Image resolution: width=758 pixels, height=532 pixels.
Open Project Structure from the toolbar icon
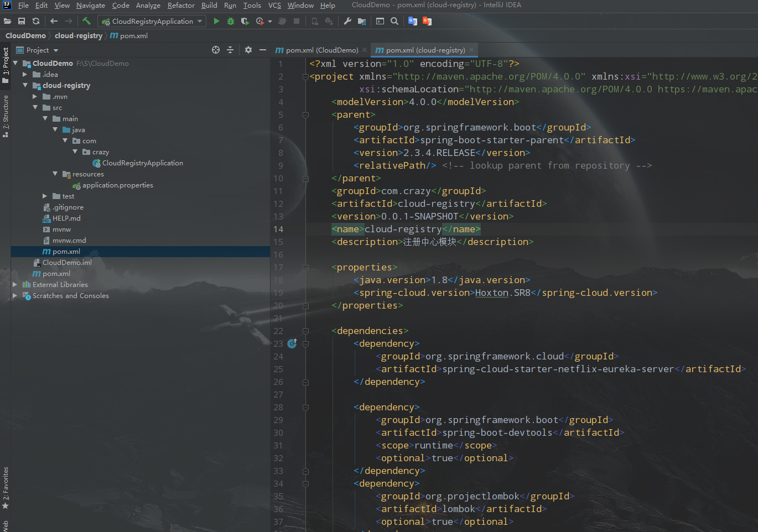(362, 21)
